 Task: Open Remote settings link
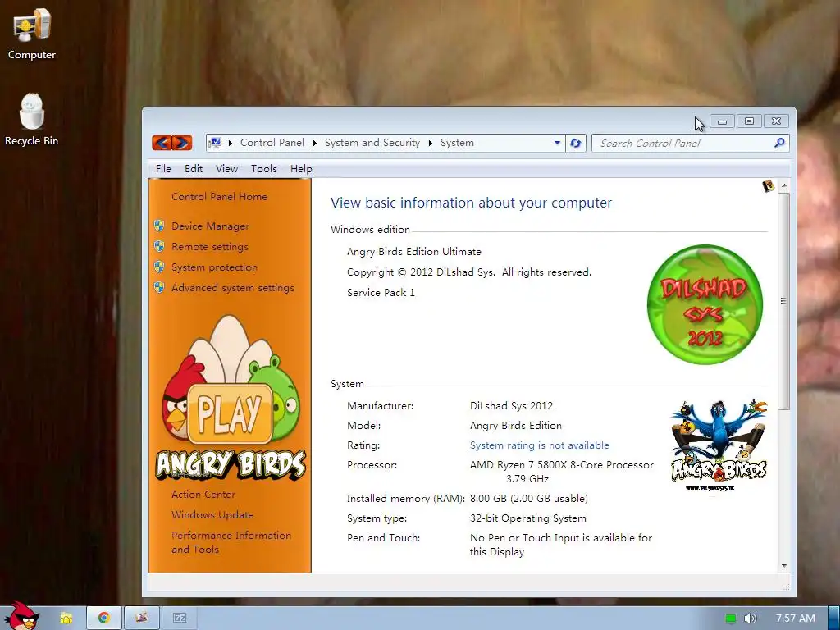point(209,246)
